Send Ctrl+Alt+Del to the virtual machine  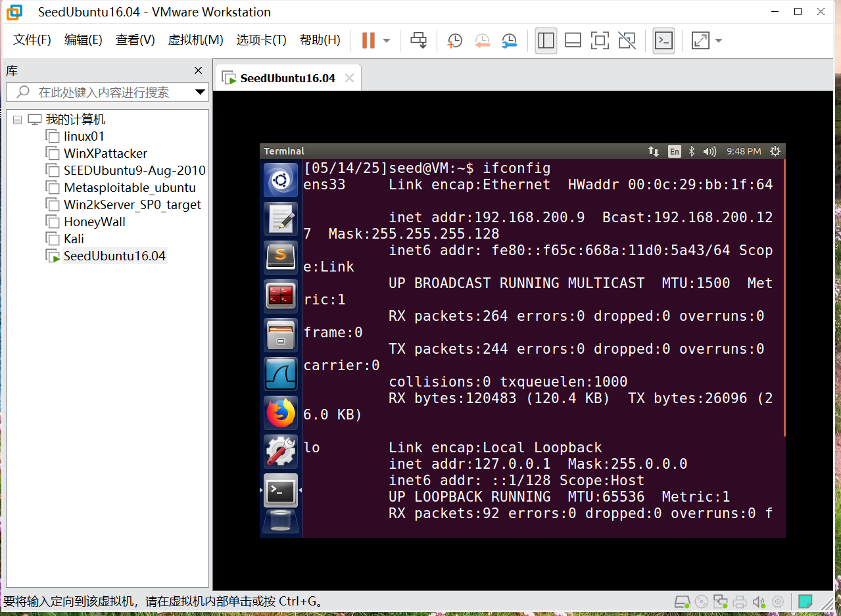point(419,40)
